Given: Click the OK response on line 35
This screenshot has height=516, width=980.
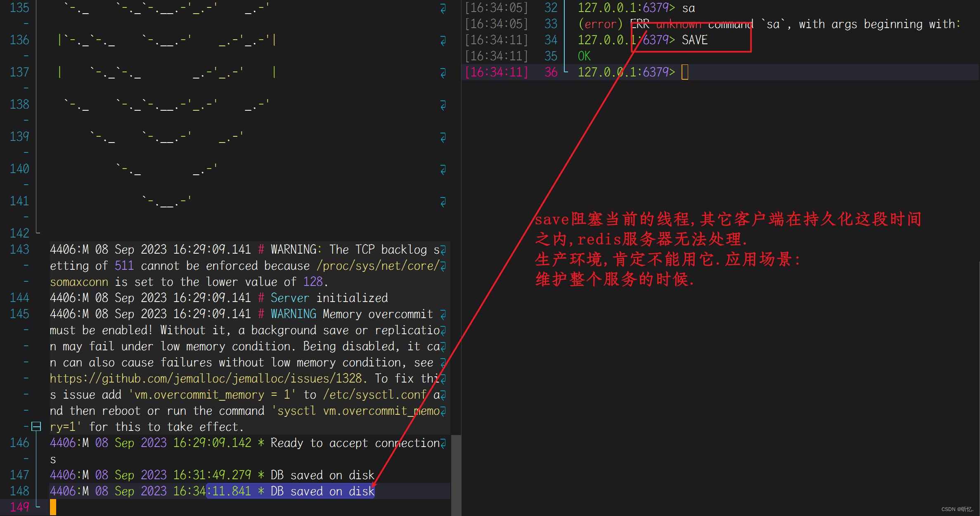Looking at the screenshot, I should (x=584, y=56).
